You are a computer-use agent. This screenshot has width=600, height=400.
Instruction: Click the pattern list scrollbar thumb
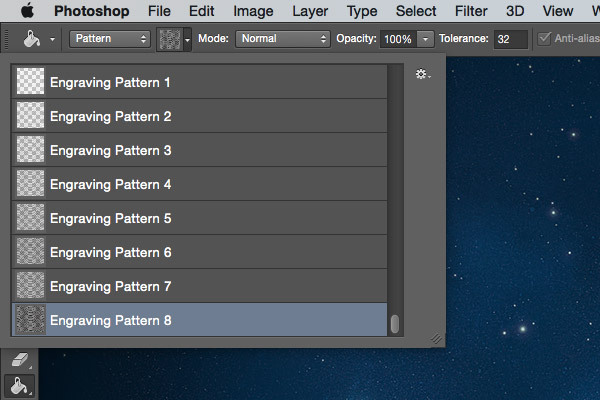pos(395,324)
